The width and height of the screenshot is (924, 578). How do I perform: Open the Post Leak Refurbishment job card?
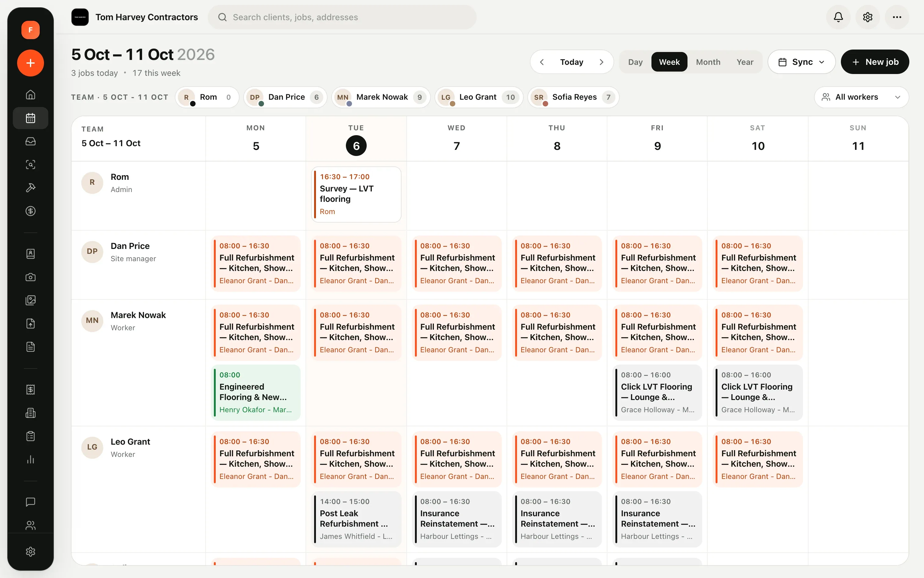(x=356, y=519)
